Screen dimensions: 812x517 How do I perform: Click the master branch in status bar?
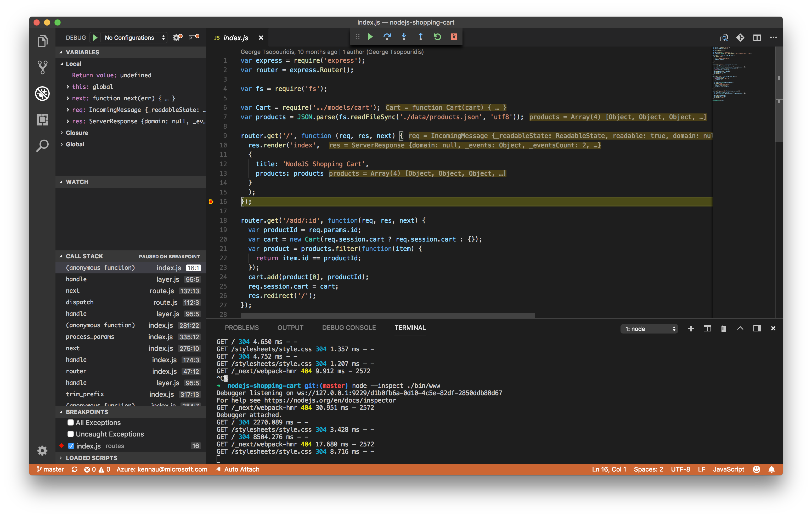(x=50, y=469)
